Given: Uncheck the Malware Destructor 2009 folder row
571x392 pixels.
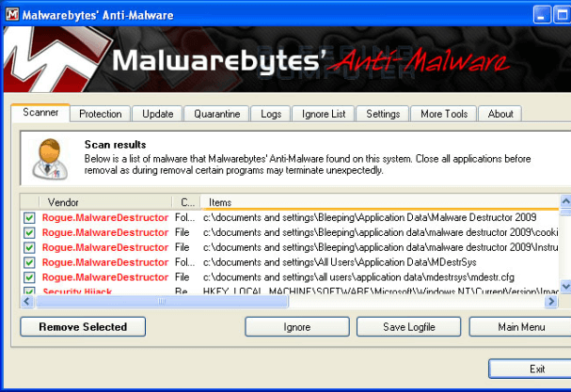Looking at the screenshot, I should point(29,218).
